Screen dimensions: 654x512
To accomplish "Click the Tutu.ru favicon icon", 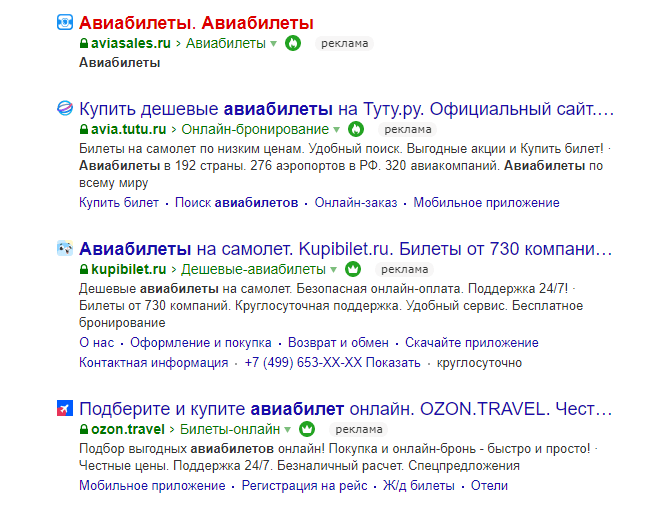I will [x=65, y=108].
